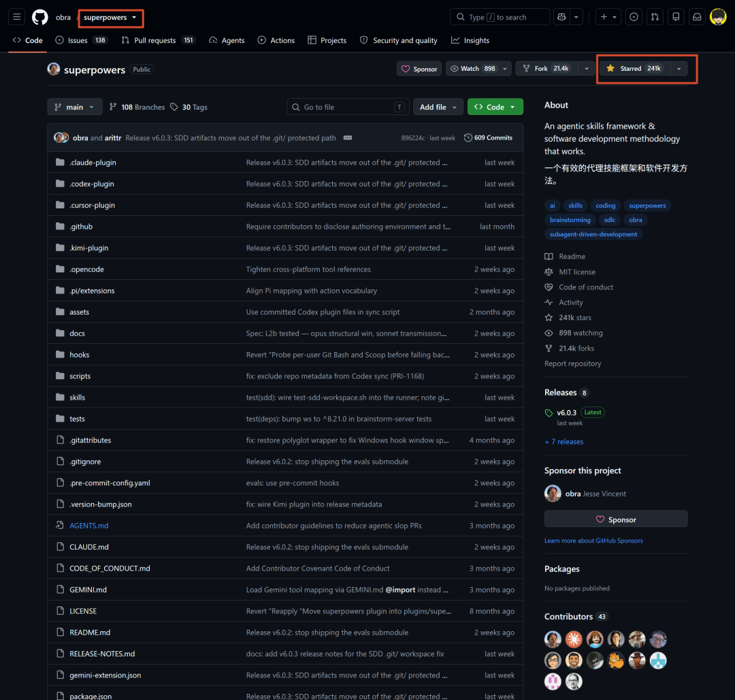Click the Fork 21.4k button
This screenshot has height=700, width=735.
point(546,69)
